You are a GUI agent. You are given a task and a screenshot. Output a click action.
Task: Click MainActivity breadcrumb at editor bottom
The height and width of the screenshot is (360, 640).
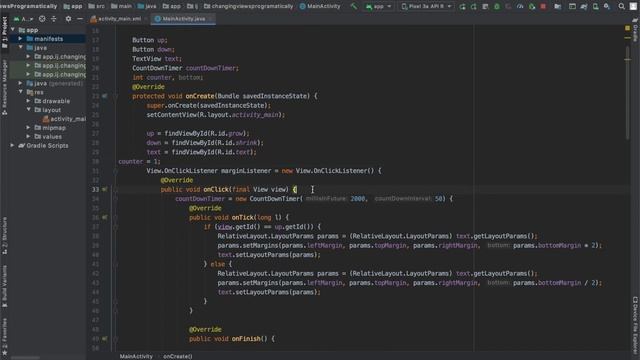(x=136, y=356)
